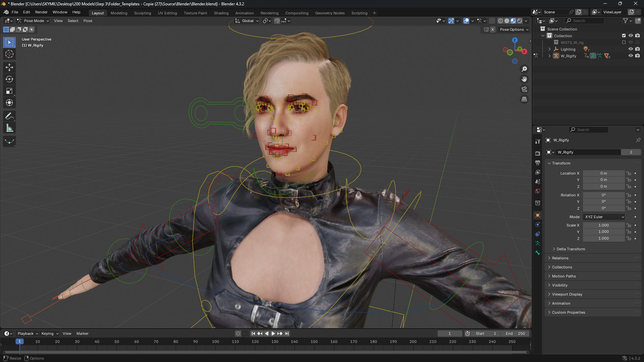Click the End frame 250 field
The width and height of the screenshot is (644, 362).
515,334
